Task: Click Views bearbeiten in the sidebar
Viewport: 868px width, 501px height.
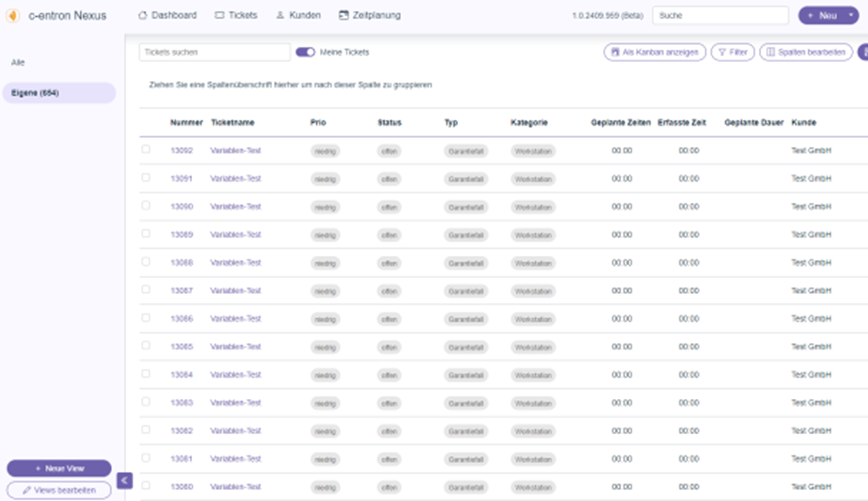Action: point(59,490)
